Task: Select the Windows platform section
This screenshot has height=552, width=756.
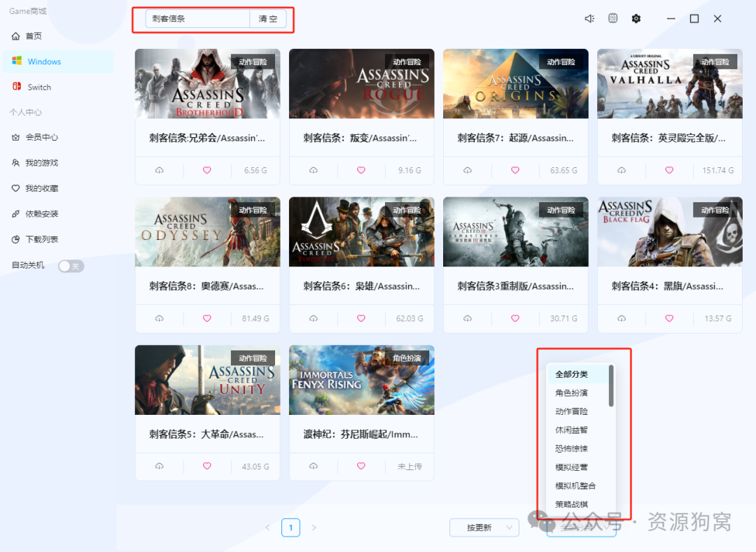Action: pos(58,62)
